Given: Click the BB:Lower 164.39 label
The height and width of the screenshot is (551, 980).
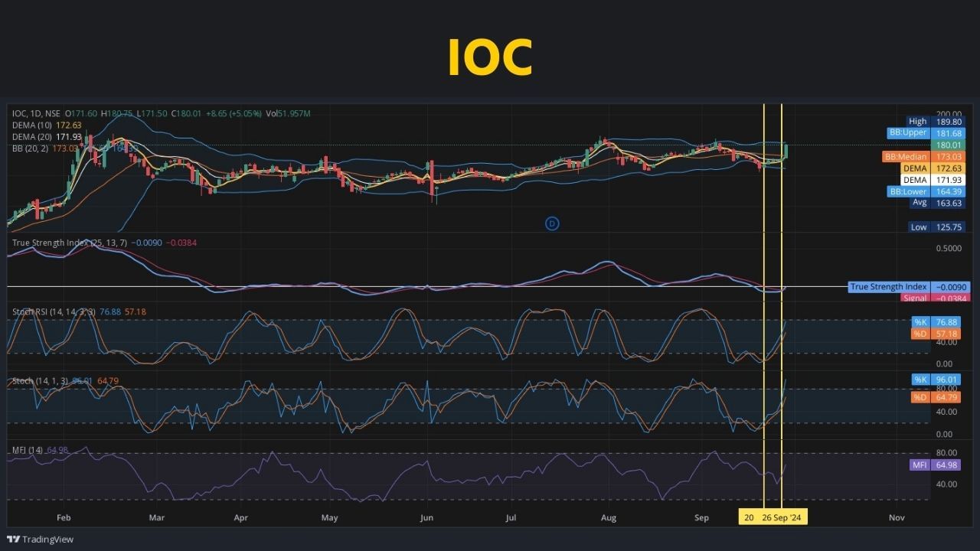Looking at the screenshot, I should pyautogui.click(x=925, y=191).
